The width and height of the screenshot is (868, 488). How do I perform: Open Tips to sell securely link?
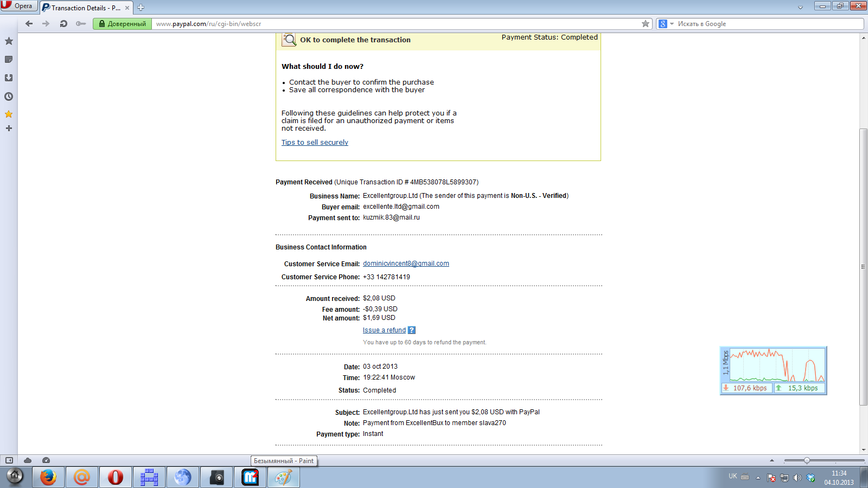tap(315, 143)
